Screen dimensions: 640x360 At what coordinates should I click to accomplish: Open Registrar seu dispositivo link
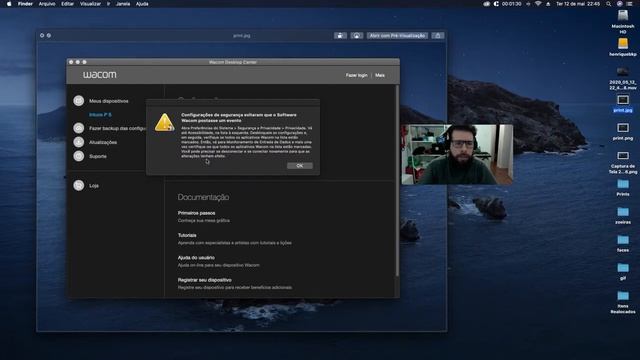pos(204,280)
